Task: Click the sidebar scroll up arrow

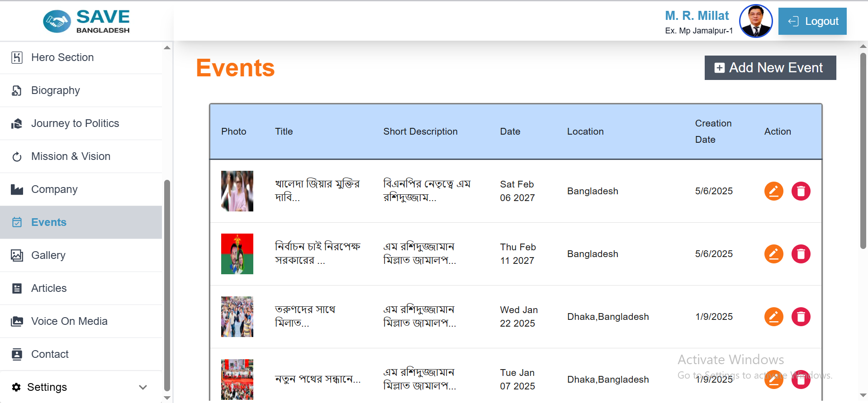Action: click(167, 47)
